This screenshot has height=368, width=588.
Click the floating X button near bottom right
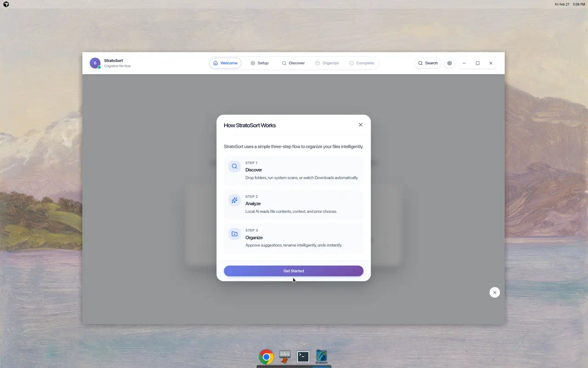pos(495,292)
